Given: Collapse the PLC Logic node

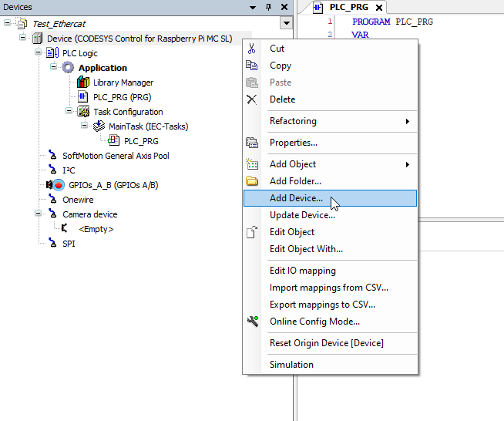Looking at the screenshot, I should 38,52.
